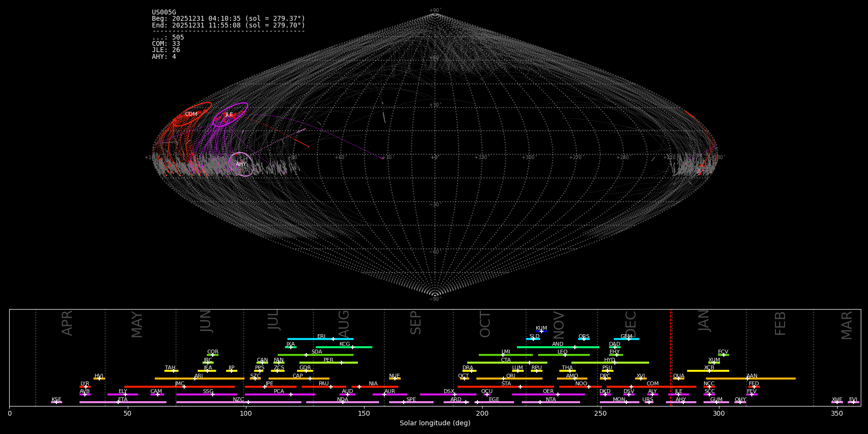
Task: Click the CTA shower label in the timeline
Action: pyautogui.click(x=506, y=360)
